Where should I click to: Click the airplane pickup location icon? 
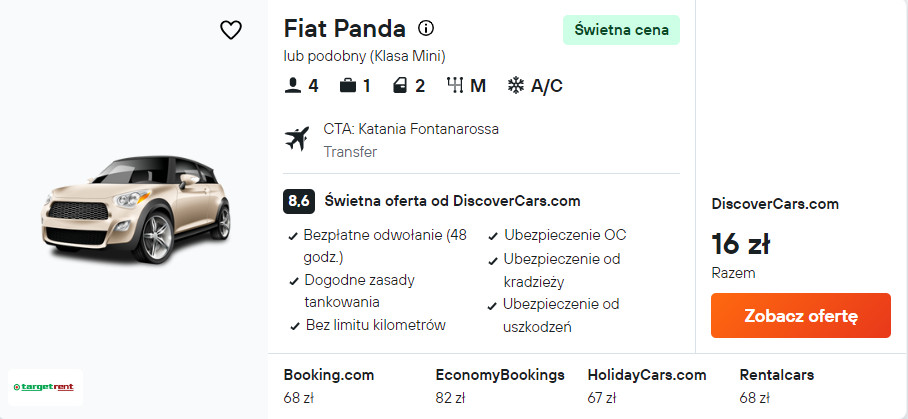297,139
